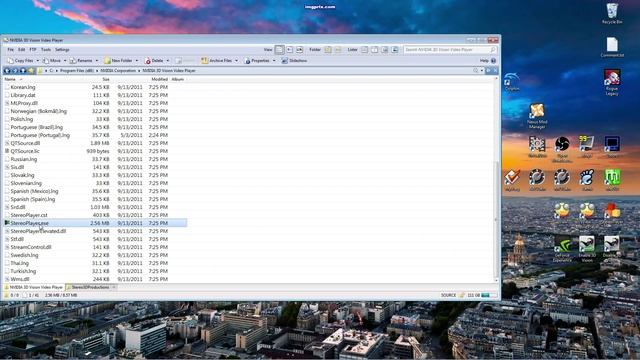
Task: Launch Nexus Mod Manager from the desktop
Action: coord(537,116)
